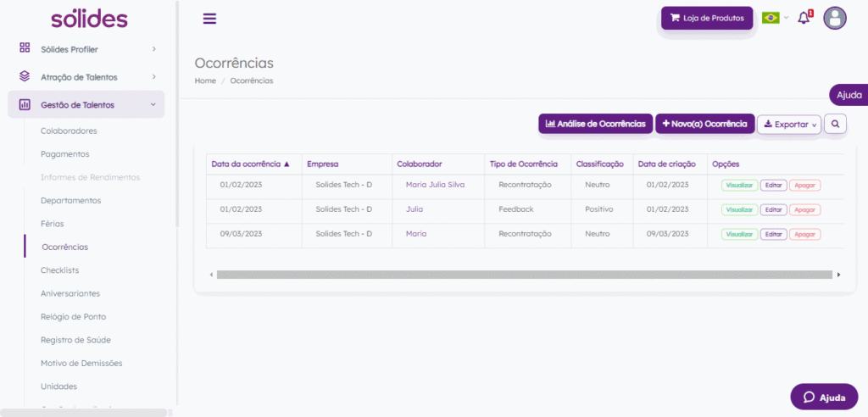
Task: Click Visualizar for Maria Julia Silva
Action: pos(739,186)
